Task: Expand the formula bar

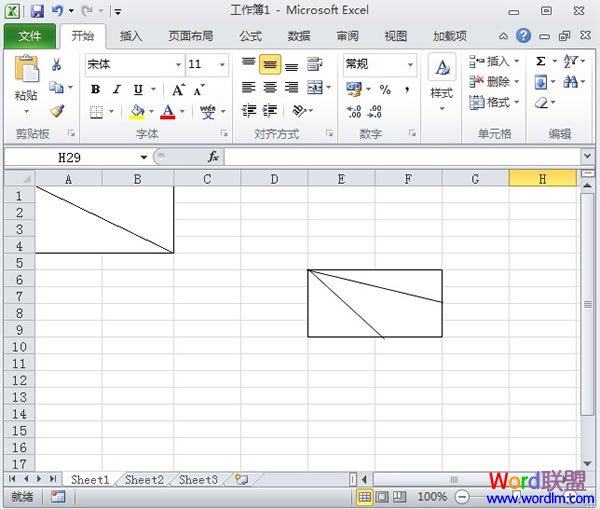Action: (587, 157)
